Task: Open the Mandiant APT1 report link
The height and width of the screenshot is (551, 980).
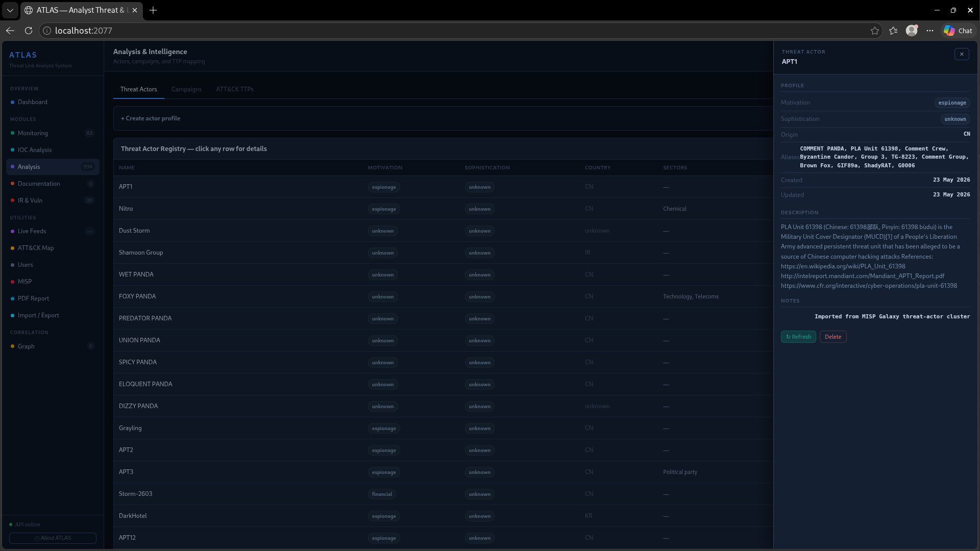Action: point(863,276)
